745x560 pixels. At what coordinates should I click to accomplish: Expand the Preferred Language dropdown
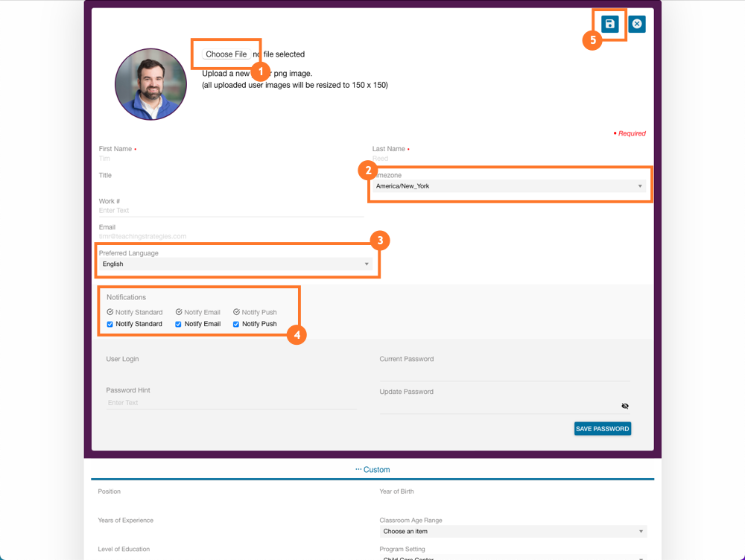tap(366, 264)
